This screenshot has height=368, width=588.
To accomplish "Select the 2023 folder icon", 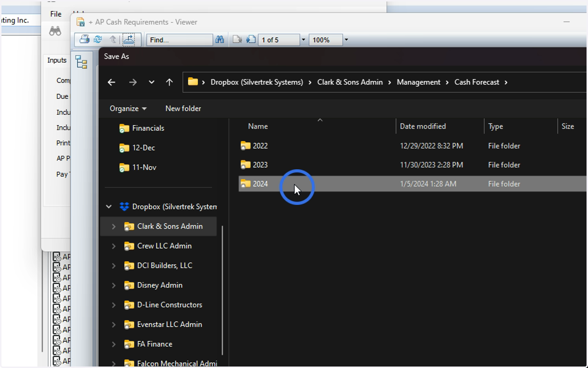I will [x=245, y=165].
